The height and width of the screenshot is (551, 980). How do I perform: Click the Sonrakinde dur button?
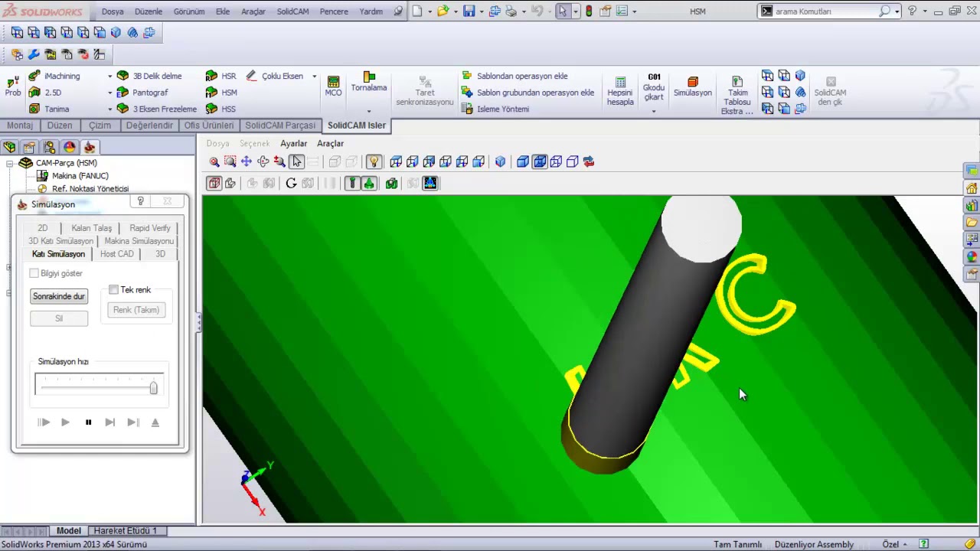coord(59,296)
